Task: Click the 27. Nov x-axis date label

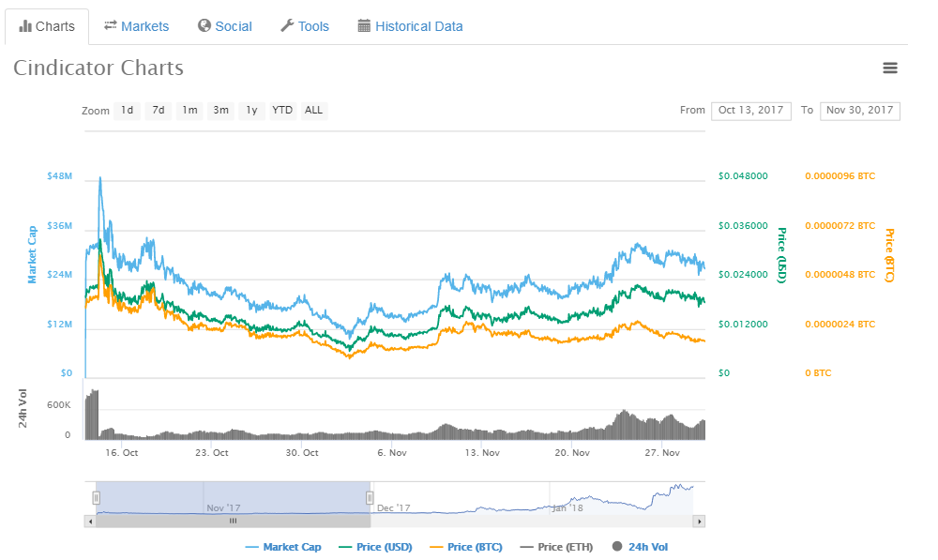Action: pyautogui.click(x=662, y=453)
